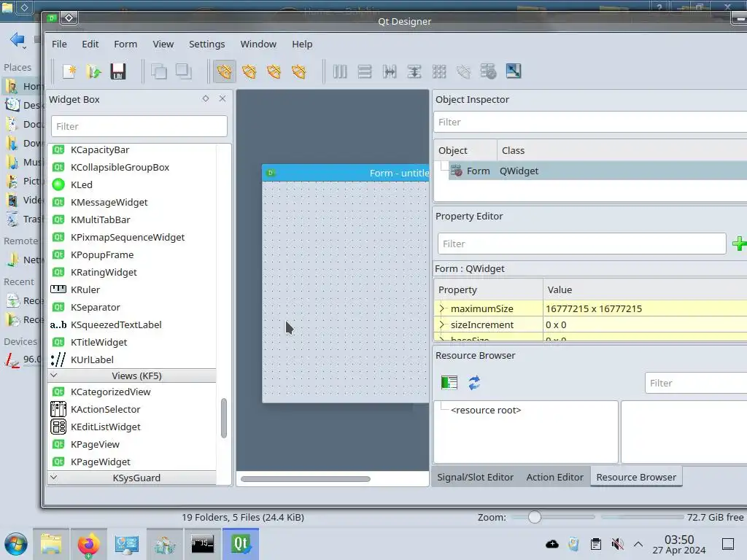This screenshot has width=747, height=560.
Task: Open the application launcher in taskbar
Action: click(x=16, y=544)
